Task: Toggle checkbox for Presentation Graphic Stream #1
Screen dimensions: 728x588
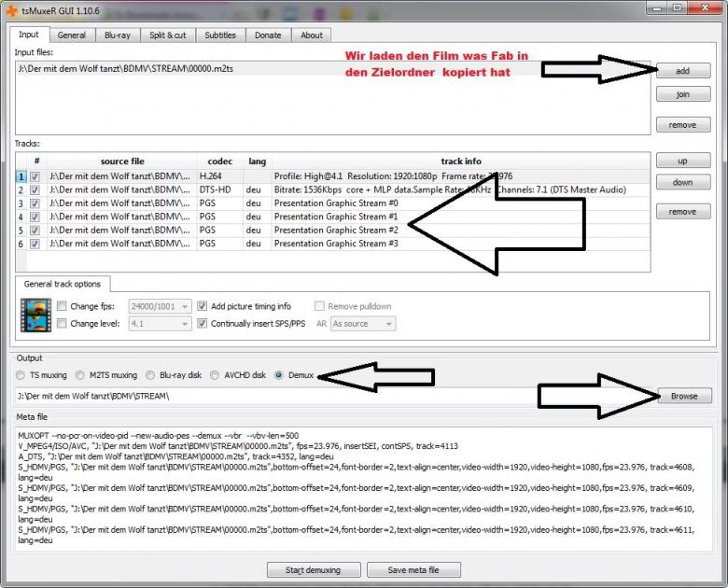Action: coord(35,217)
